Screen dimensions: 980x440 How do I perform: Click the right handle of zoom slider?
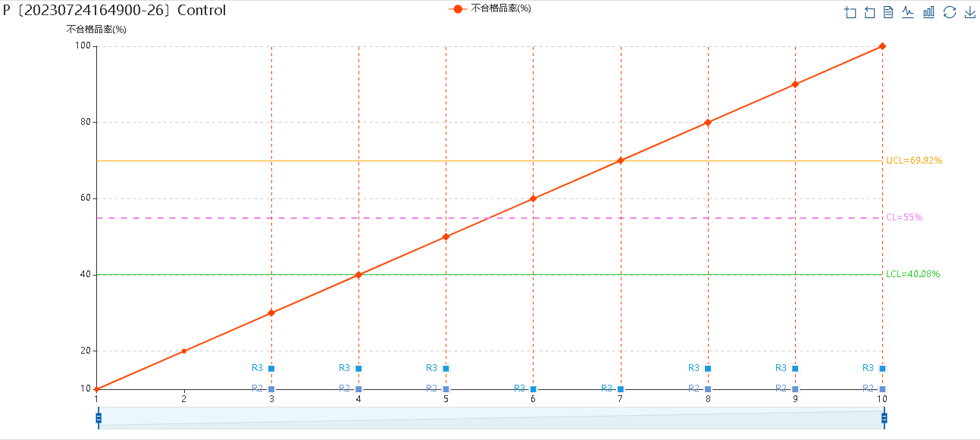point(884,417)
